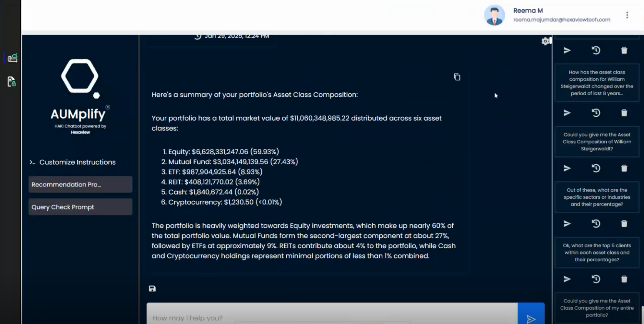The width and height of the screenshot is (644, 324).
Task: Open the locked document sidebar icon
Action: [12, 82]
